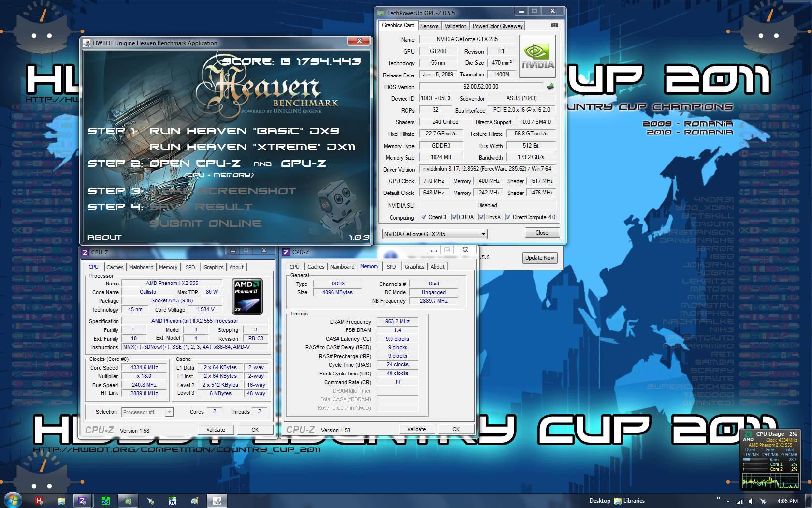Image resolution: width=812 pixels, height=508 pixels.
Task: Click the right CPU-Z window title icon
Action: [286, 252]
